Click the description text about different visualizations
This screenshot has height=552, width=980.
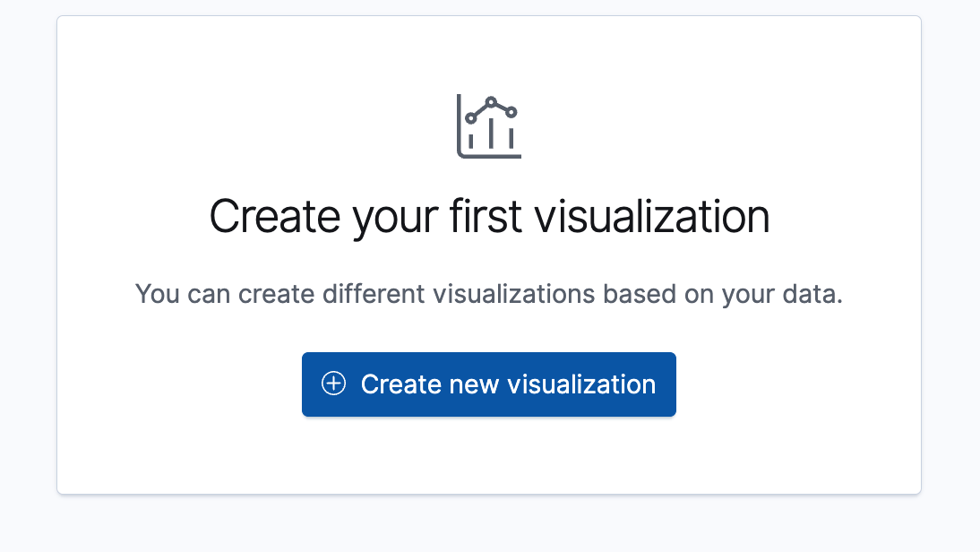point(489,294)
